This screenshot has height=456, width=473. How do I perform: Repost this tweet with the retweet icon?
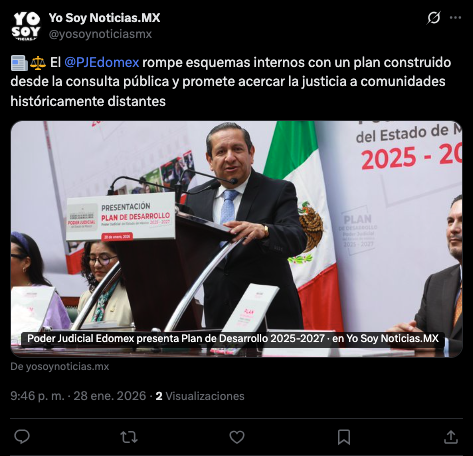tap(129, 437)
